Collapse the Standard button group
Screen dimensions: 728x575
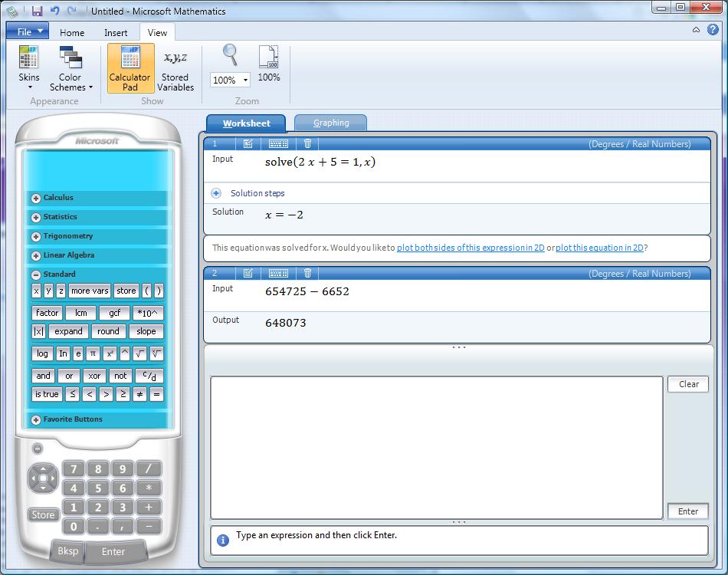(x=36, y=274)
